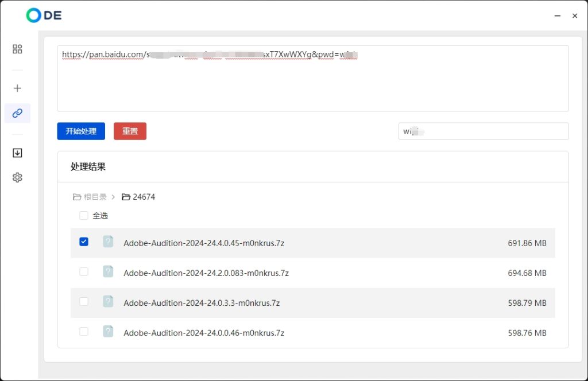Image resolution: width=588 pixels, height=381 pixels.
Task: Minimize the ODE window
Action: 557,15
